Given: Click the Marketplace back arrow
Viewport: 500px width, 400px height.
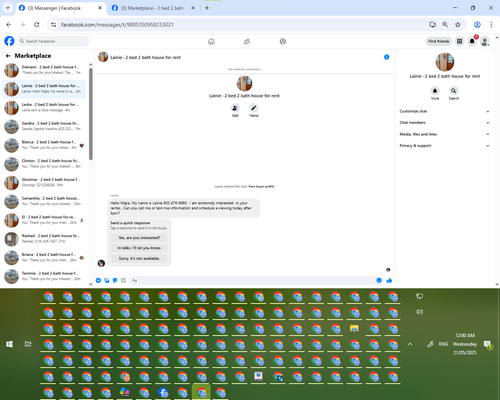Looking at the screenshot, I should click(8, 56).
